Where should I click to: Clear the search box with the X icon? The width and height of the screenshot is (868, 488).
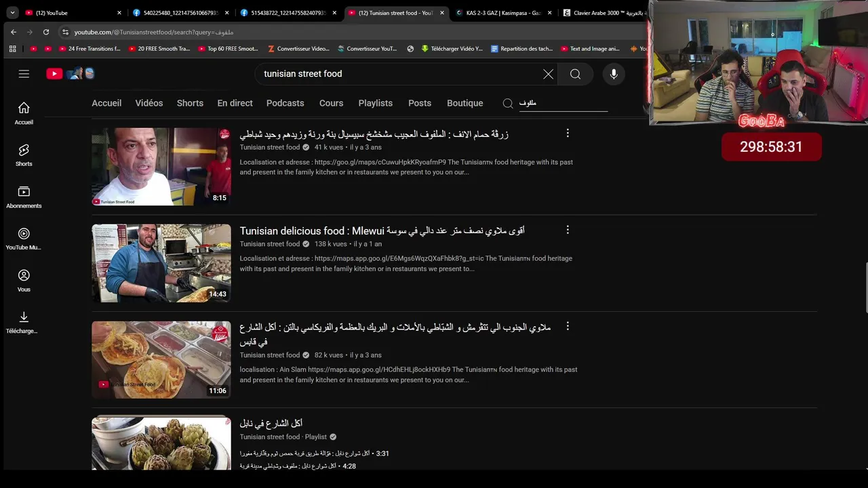[548, 74]
